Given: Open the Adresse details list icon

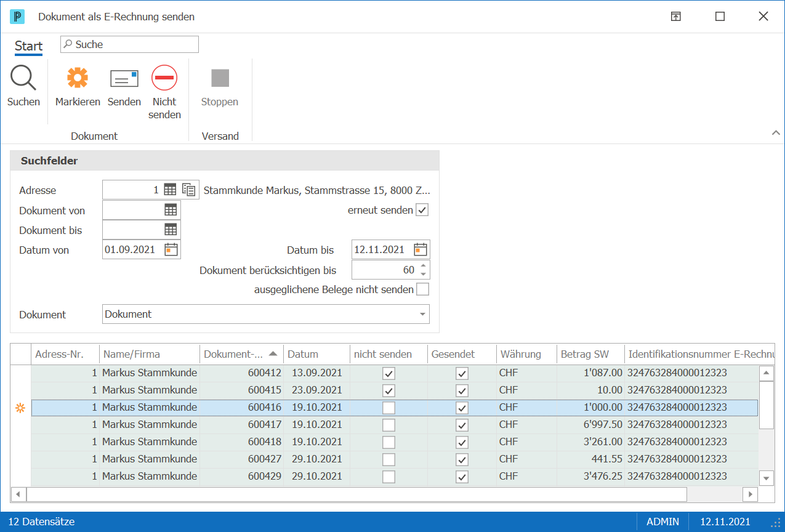Looking at the screenshot, I should pyautogui.click(x=190, y=190).
